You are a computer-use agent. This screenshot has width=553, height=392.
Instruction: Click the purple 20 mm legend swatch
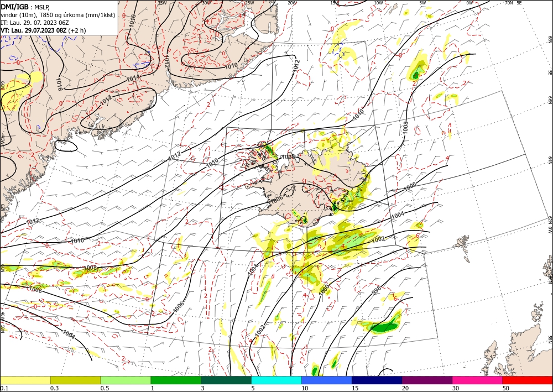[427, 380]
